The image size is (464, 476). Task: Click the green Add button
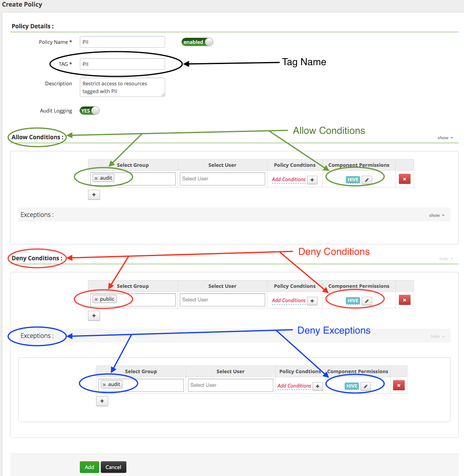pyautogui.click(x=89, y=467)
